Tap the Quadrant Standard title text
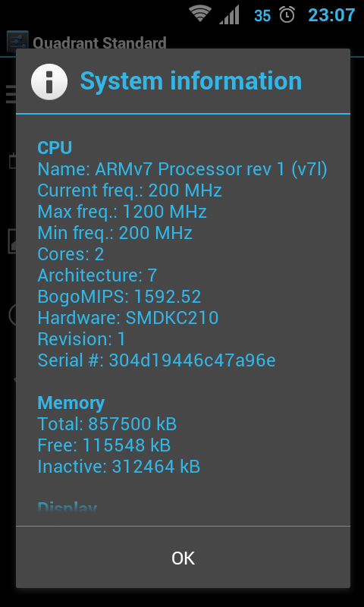 pyautogui.click(x=99, y=43)
